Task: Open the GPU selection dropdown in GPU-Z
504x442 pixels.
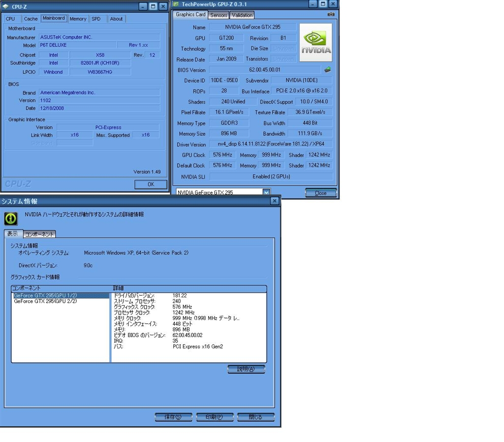Action: point(266,192)
